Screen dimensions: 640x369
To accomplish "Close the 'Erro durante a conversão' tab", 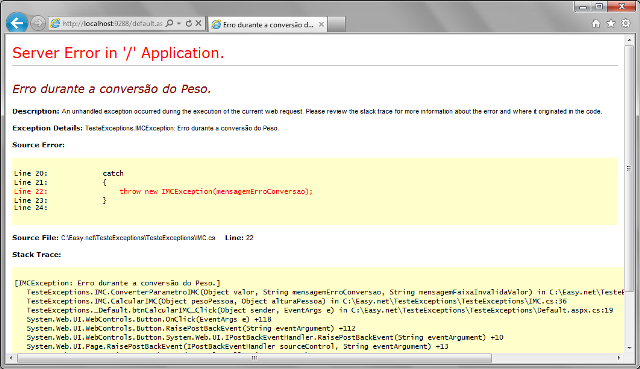I will pyautogui.click(x=322, y=24).
